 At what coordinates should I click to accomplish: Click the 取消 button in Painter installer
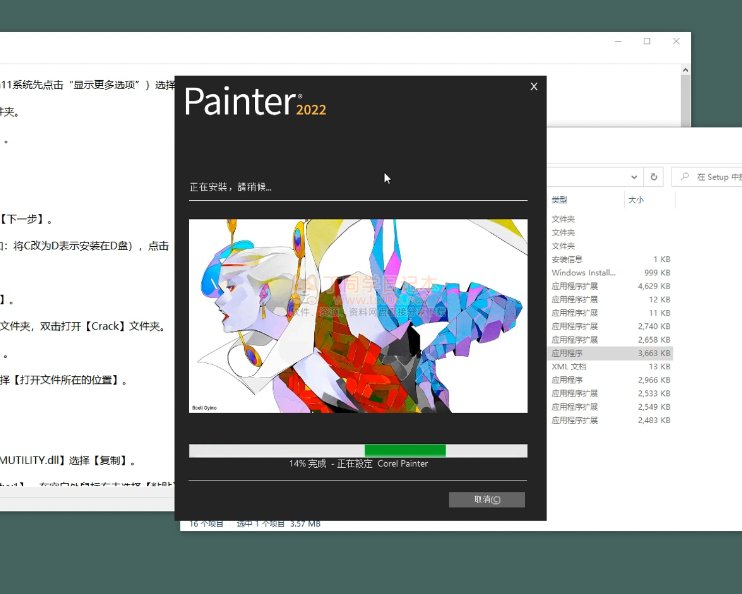[486, 499]
